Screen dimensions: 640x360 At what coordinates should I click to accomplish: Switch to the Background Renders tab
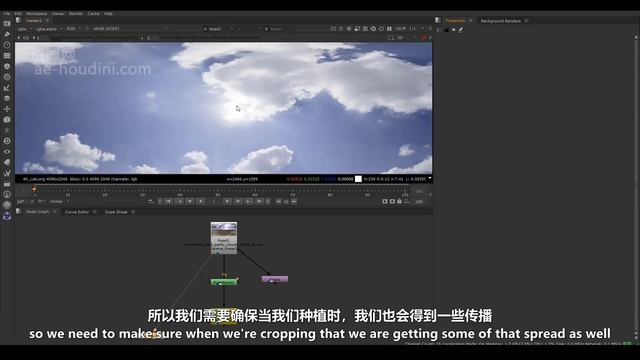pyautogui.click(x=500, y=21)
